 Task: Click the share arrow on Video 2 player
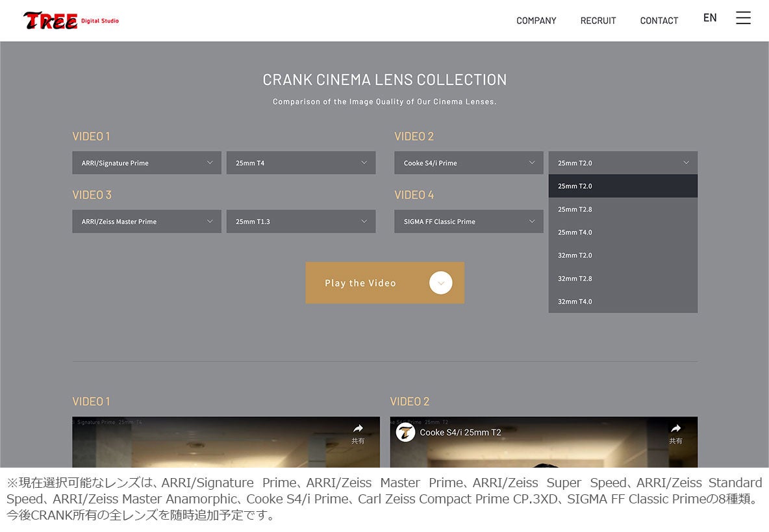(676, 428)
